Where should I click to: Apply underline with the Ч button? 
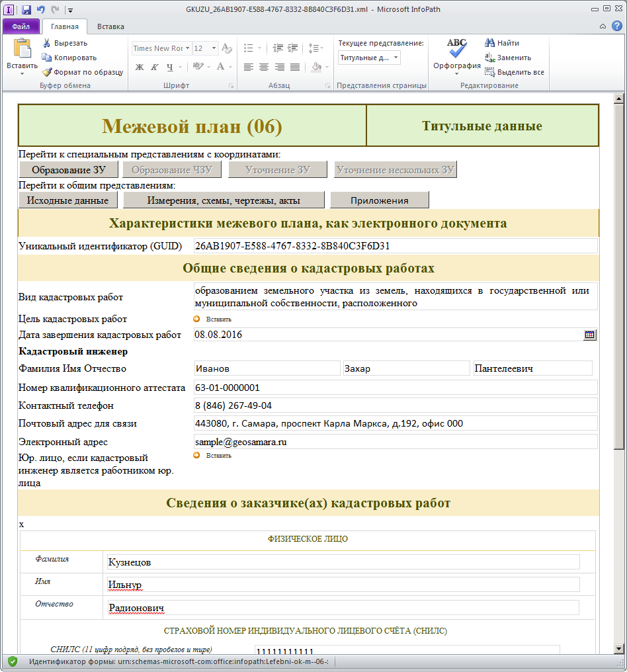coord(170,67)
